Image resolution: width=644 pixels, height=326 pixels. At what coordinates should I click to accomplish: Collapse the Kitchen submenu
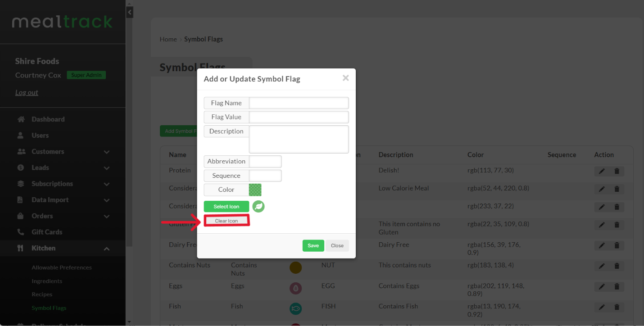(x=107, y=249)
